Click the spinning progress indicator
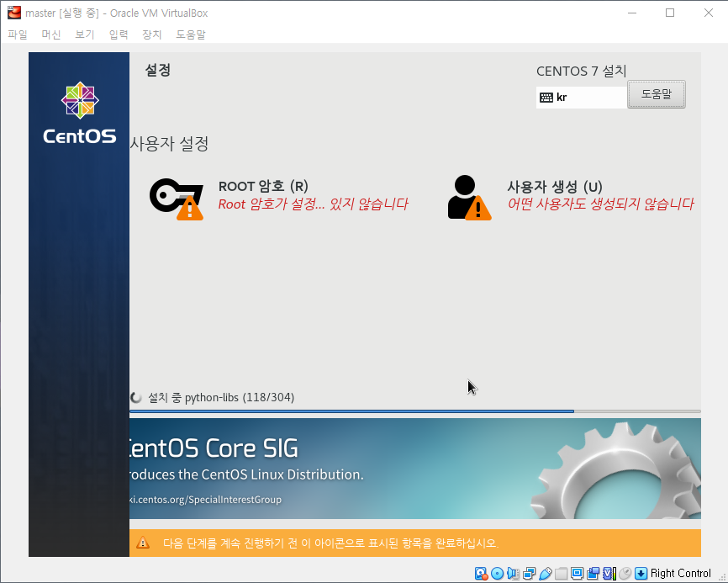728x583 pixels. pos(136,398)
